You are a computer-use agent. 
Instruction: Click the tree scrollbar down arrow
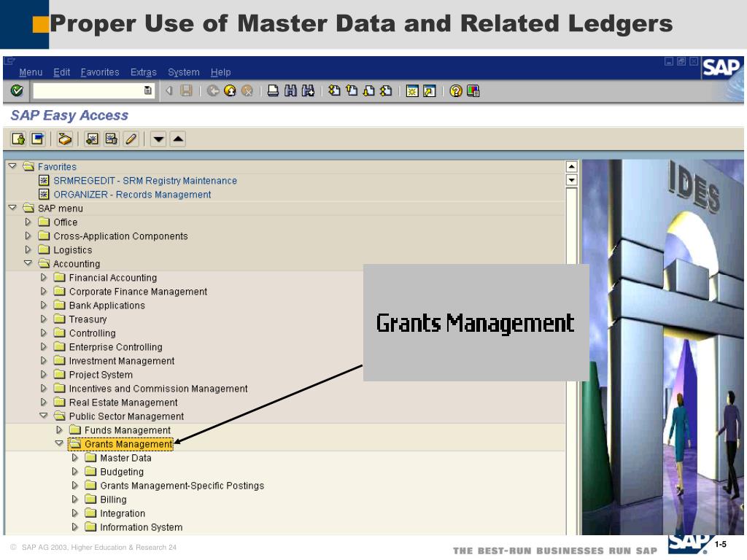coord(572,179)
